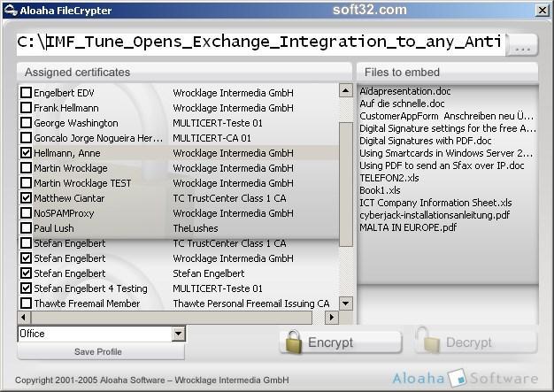Click the Aloaha FileCrypter title bar icon
The image size is (554, 392).
pos(11,10)
